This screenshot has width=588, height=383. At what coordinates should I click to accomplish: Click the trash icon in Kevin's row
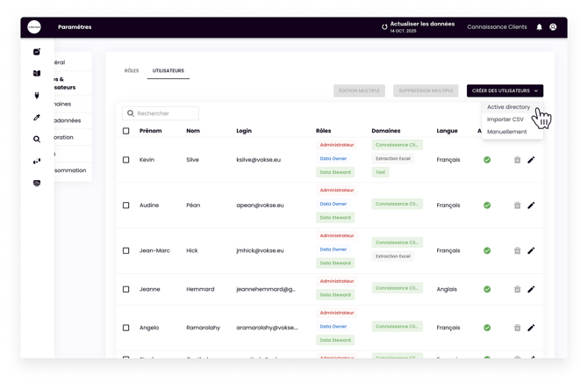pyautogui.click(x=517, y=160)
